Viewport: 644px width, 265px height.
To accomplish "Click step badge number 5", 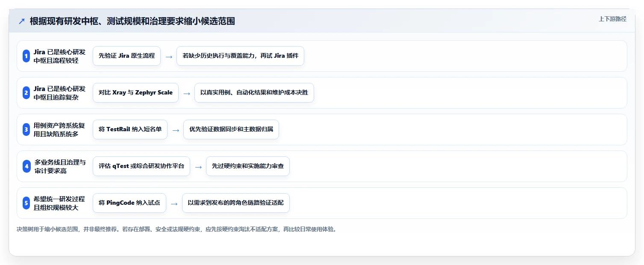I will click(x=26, y=203).
